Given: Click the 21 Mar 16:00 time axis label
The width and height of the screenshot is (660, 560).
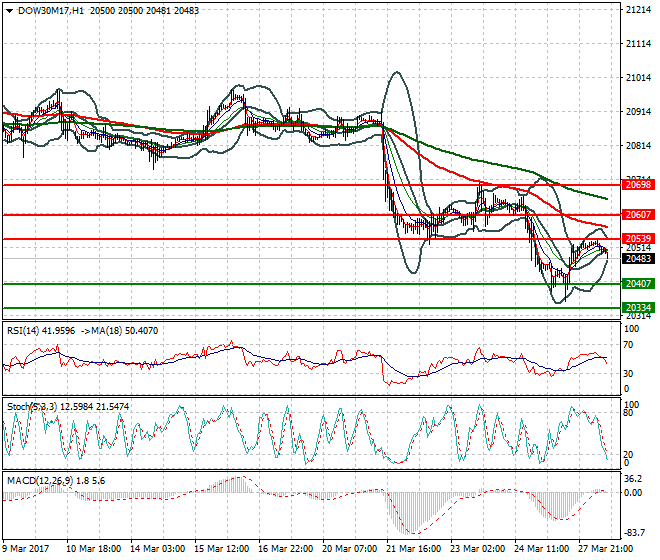Looking at the screenshot, I should click(x=413, y=549).
